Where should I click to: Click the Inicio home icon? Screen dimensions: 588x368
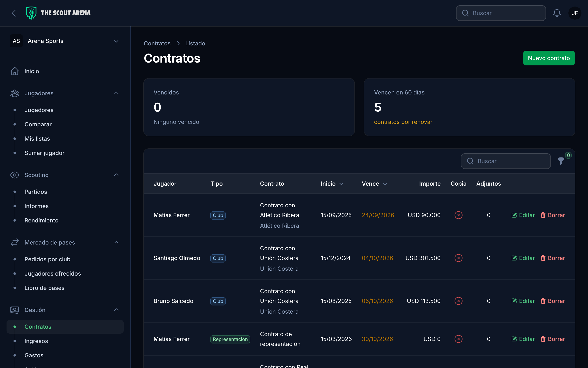[x=14, y=71]
